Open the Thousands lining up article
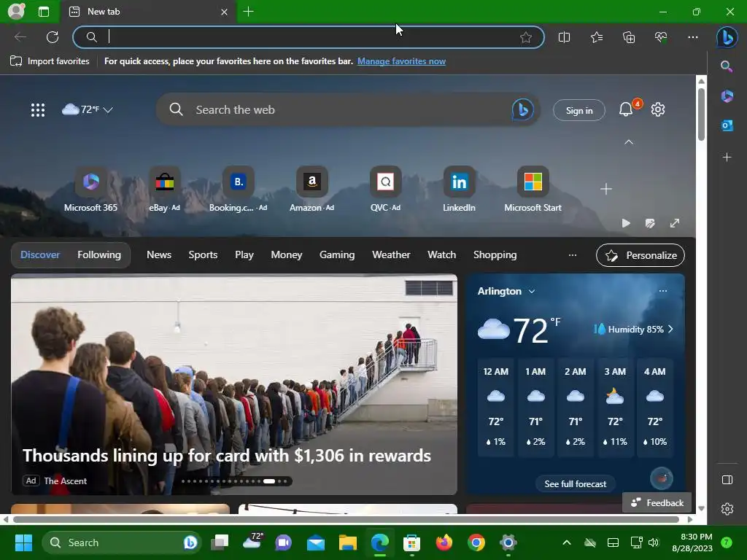This screenshot has height=560, width=747. coord(227,455)
